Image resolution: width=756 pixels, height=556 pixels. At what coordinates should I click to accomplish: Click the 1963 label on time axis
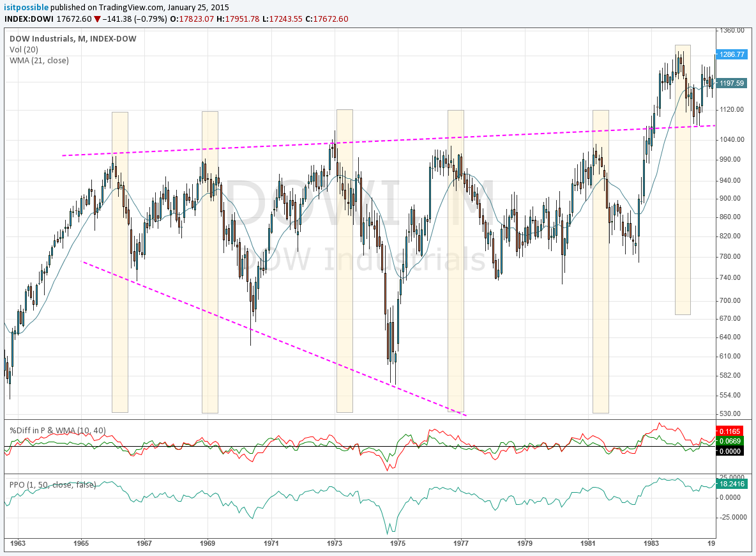pyautogui.click(x=18, y=543)
